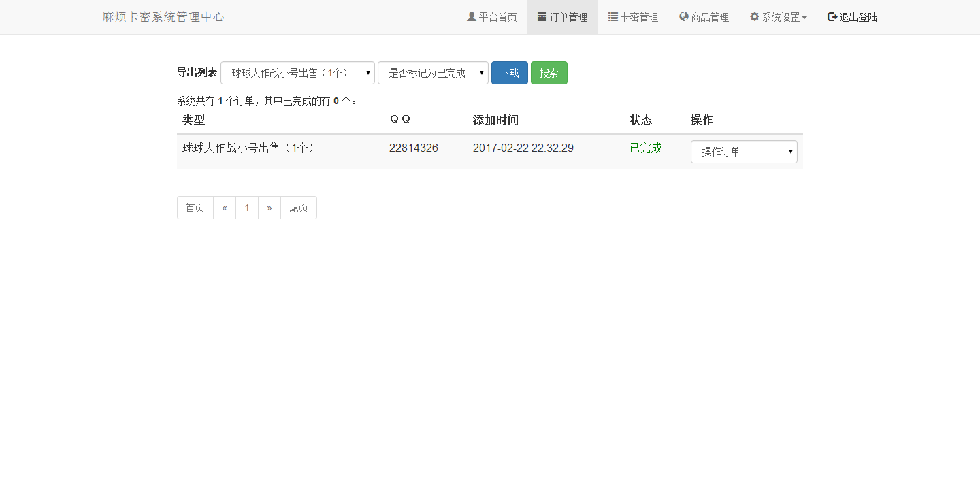Image resolution: width=980 pixels, height=484 pixels.
Task: Click the blue 下载 button
Action: pyautogui.click(x=510, y=73)
